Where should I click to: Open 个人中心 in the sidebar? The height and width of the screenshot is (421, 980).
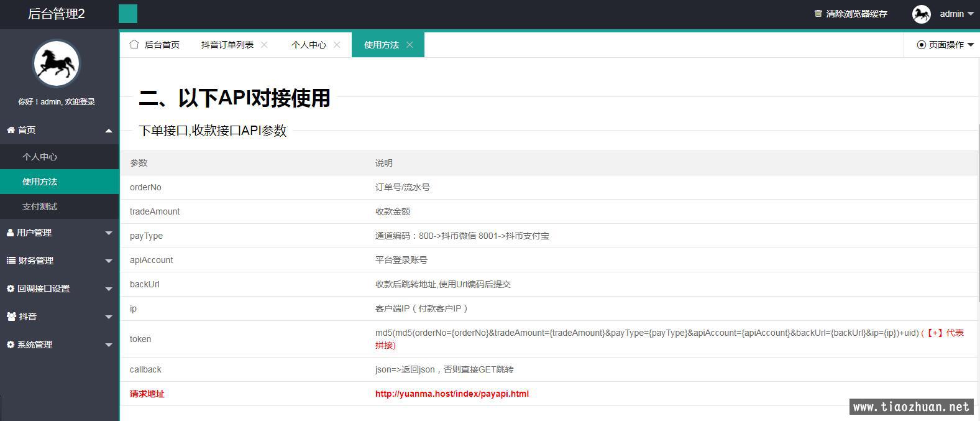(40, 157)
